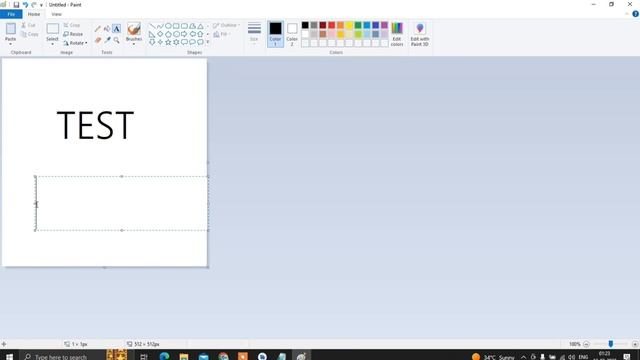Switch to the View ribbon tab

[x=56, y=14]
